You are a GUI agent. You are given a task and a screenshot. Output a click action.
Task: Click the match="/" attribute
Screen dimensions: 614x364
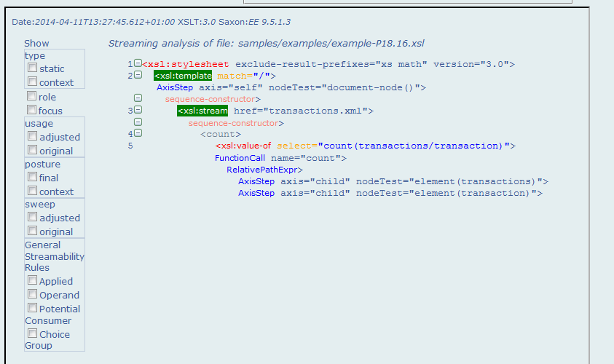click(x=243, y=76)
